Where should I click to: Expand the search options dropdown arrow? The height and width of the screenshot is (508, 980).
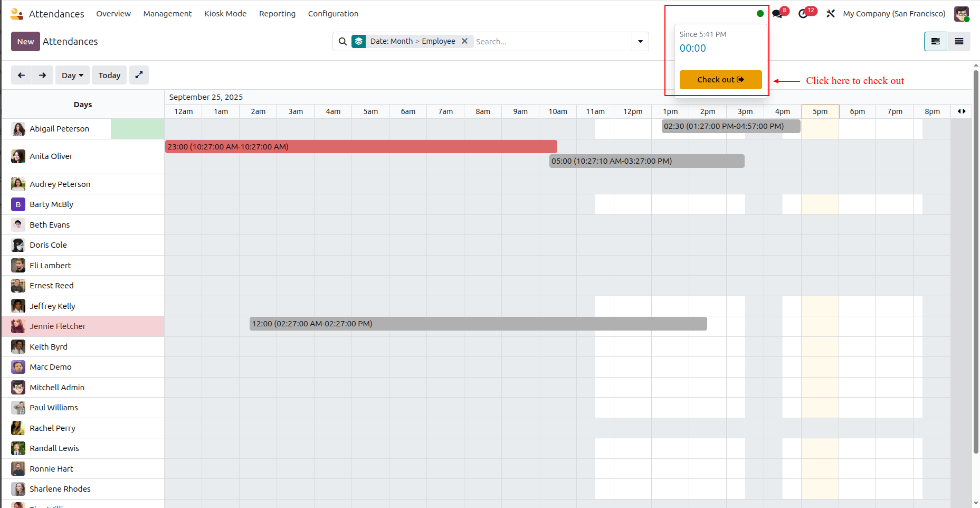pyautogui.click(x=640, y=41)
